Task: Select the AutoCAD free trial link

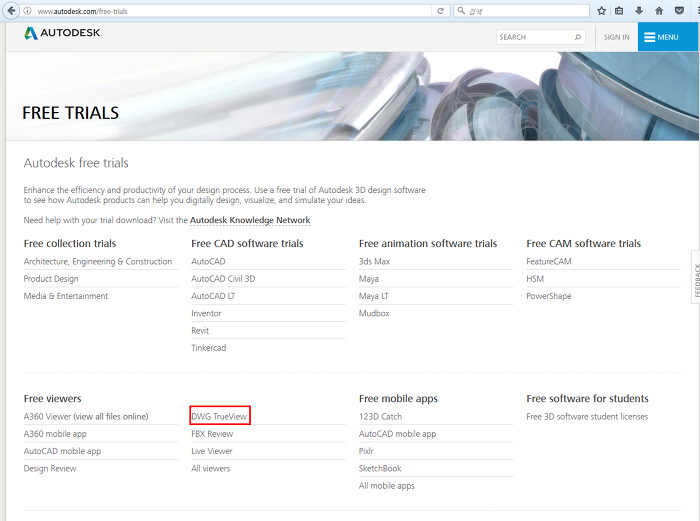Action: point(208,262)
